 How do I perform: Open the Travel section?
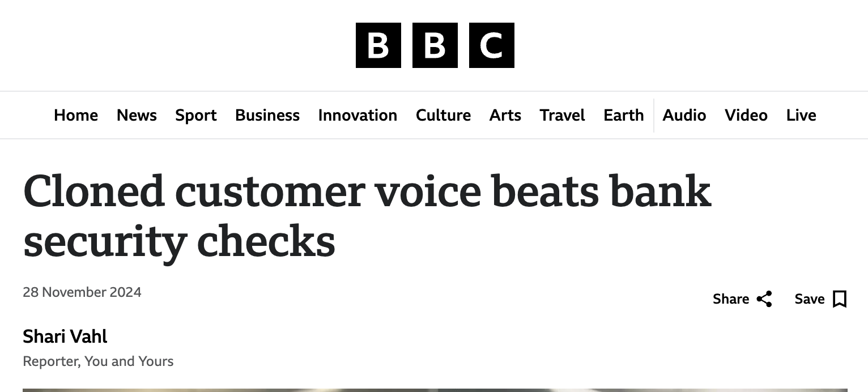[562, 115]
